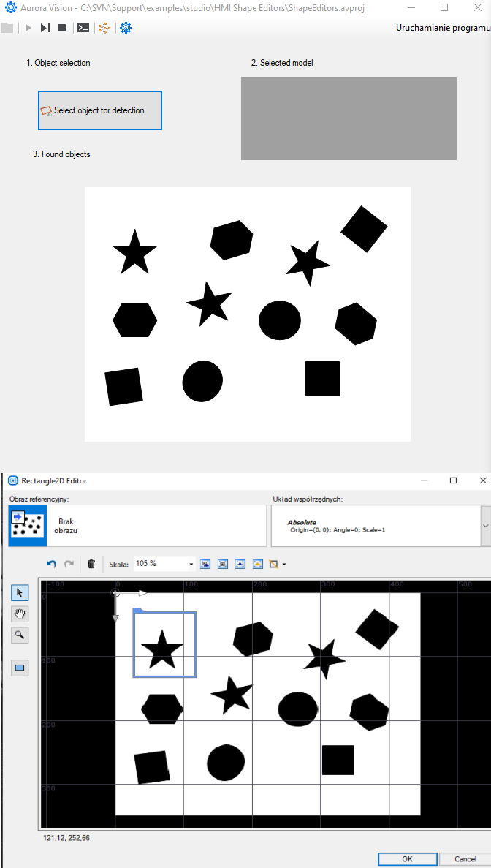491x868 pixels.
Task: Click the Step (run one iteration) icon
Action: pyautogui.click(x=45, y=28)
